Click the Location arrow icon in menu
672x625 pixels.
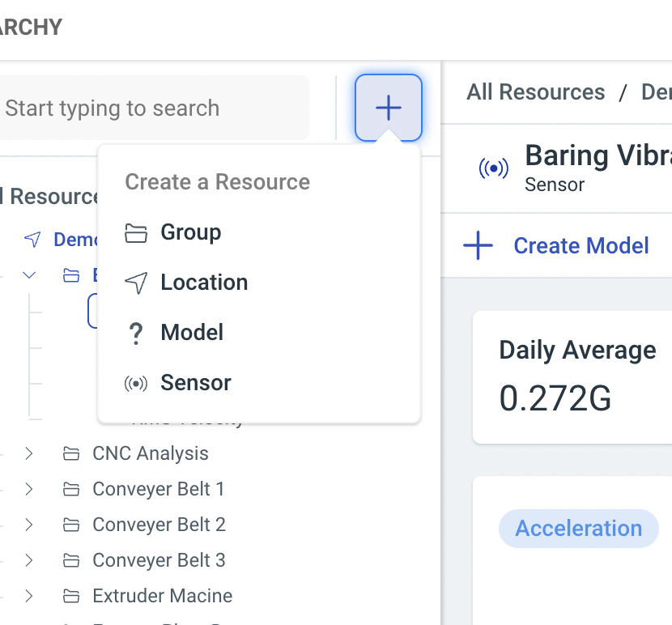[x=136, y=283]
